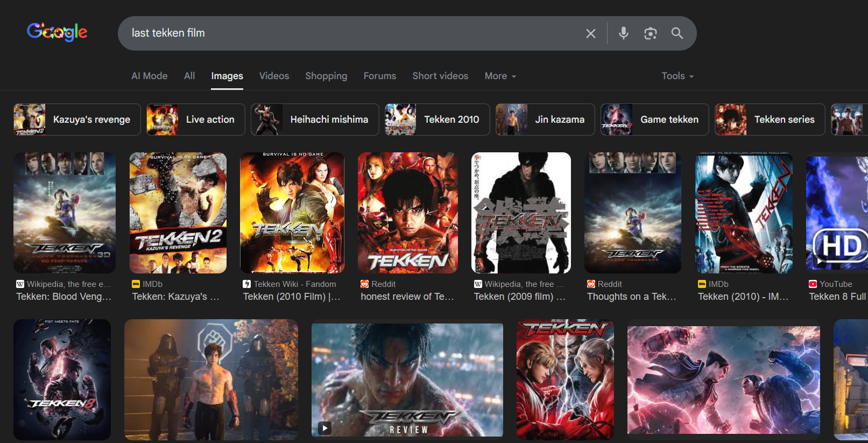Switch to the All results tab

click(189, 76)
